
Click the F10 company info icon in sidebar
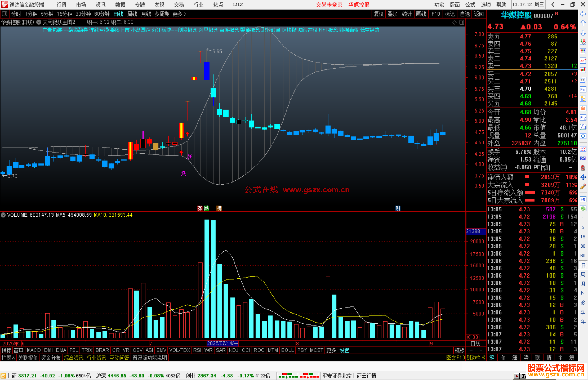tap(583, 89)
